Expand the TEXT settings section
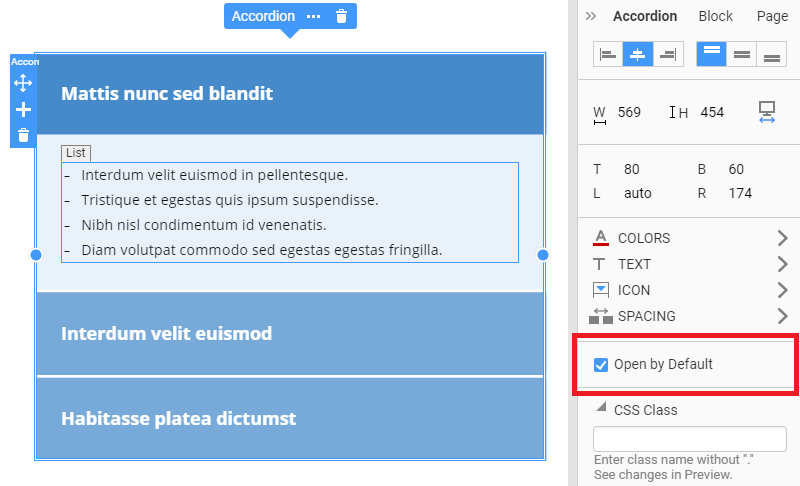This screenshot has height=486, width=800. (690, 264)
